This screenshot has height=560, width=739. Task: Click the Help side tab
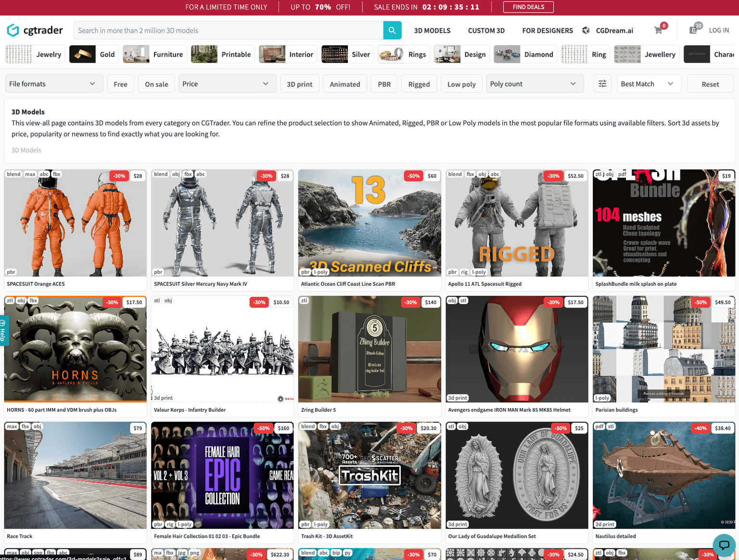click(x=3, y=330)
